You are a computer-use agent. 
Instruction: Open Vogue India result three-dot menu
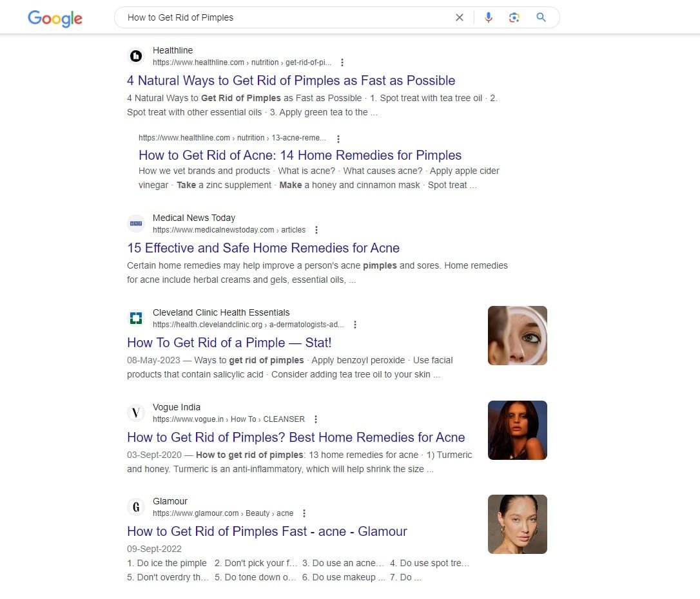[316, 419]
